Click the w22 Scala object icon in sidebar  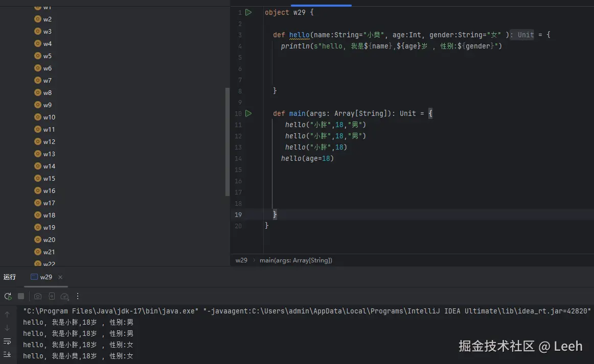(x=37, y=263)
